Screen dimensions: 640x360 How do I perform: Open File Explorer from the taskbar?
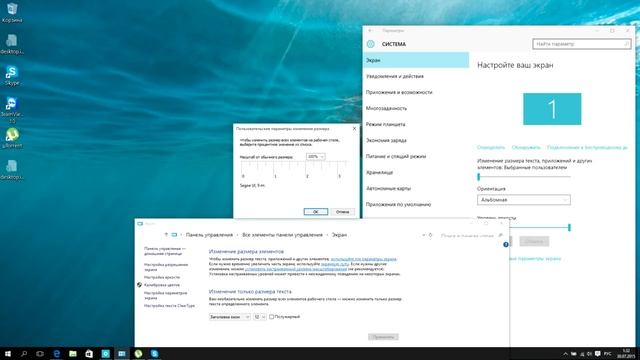click(x=73, y=354)
